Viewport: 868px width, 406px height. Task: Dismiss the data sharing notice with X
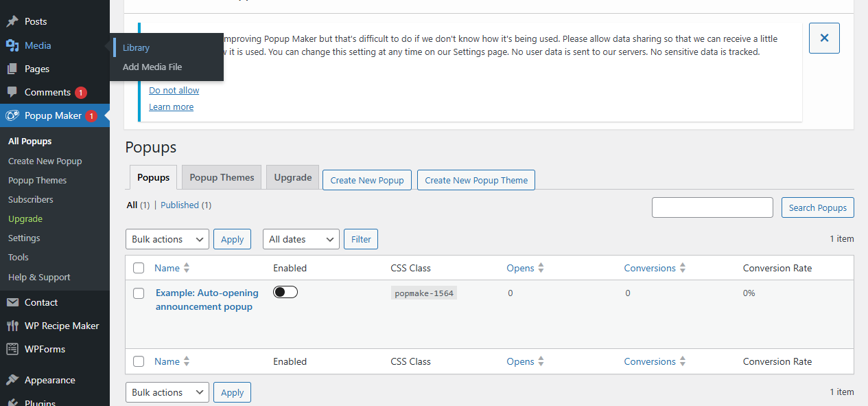tap(824, 38)
